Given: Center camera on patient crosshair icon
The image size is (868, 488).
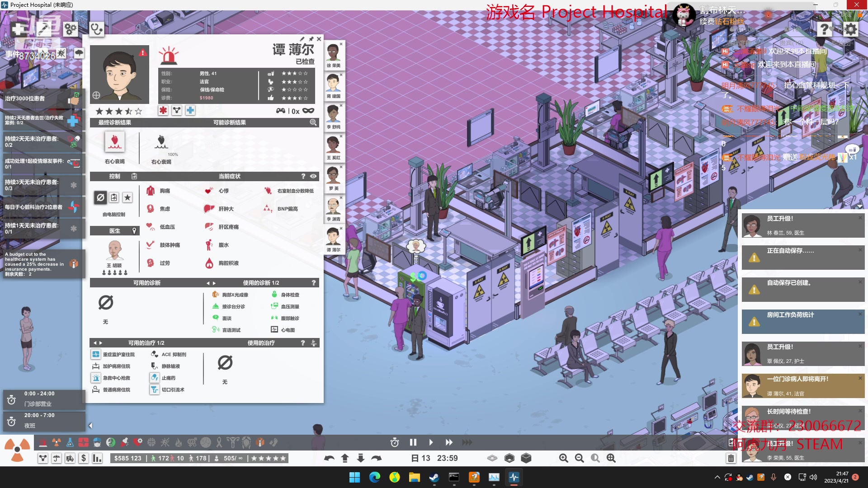Looking at the screenshot, I should coord(96,95).
